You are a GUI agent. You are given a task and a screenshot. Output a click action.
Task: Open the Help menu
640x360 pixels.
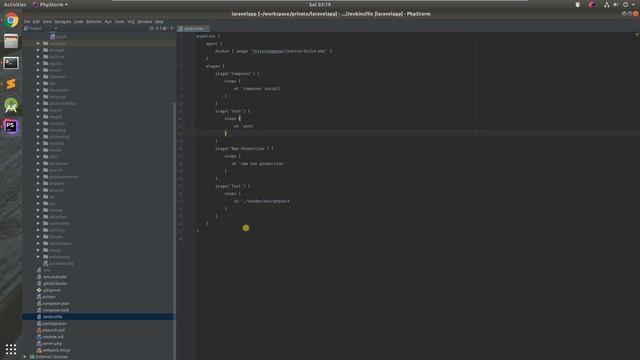(x=159, y=22)
